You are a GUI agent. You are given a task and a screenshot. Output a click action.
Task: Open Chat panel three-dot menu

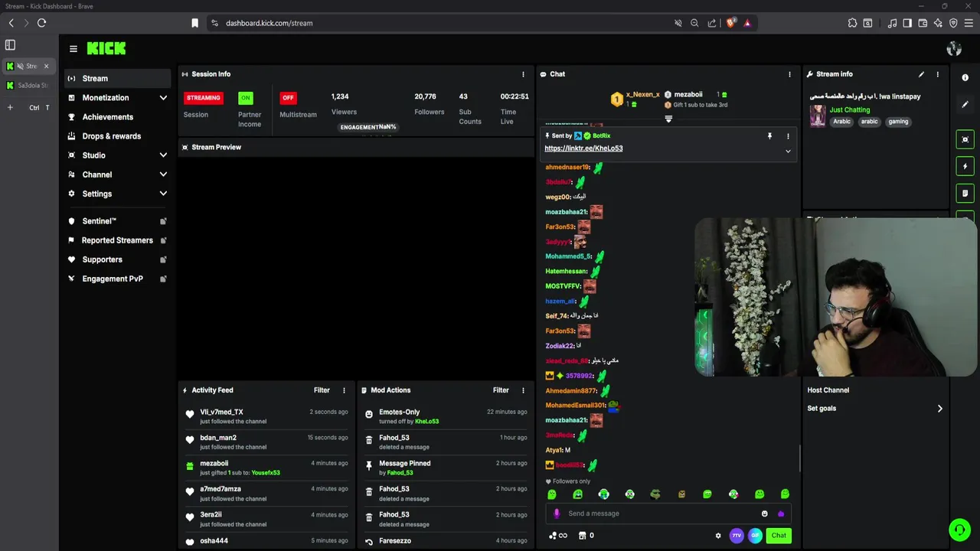789,74
